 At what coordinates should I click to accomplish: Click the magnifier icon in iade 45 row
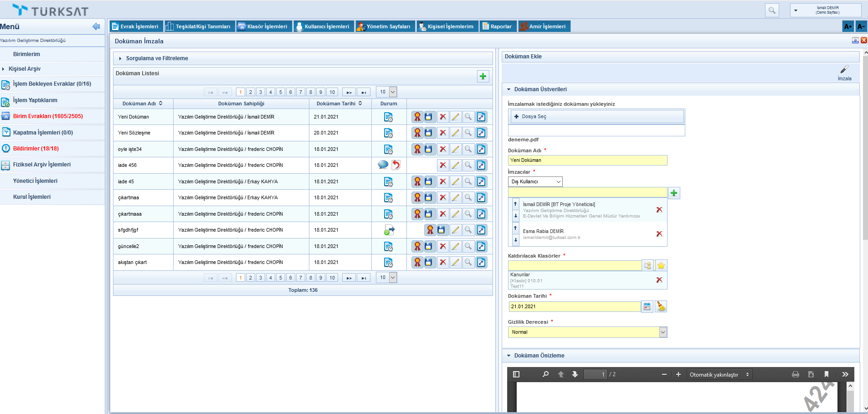tap(468, 181)
